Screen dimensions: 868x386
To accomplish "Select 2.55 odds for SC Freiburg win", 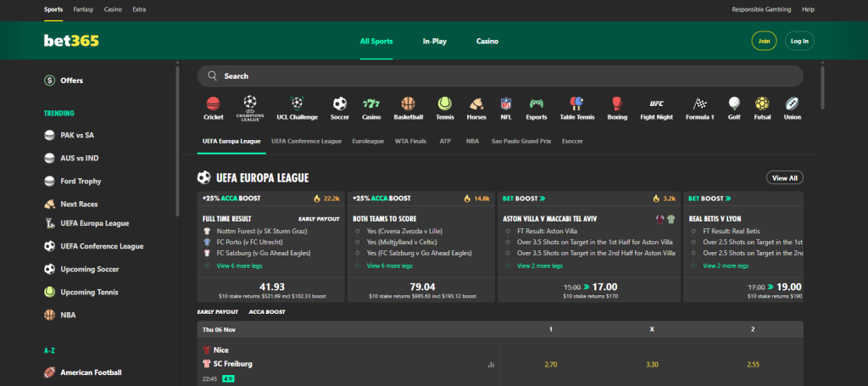I will coord(753,365).
